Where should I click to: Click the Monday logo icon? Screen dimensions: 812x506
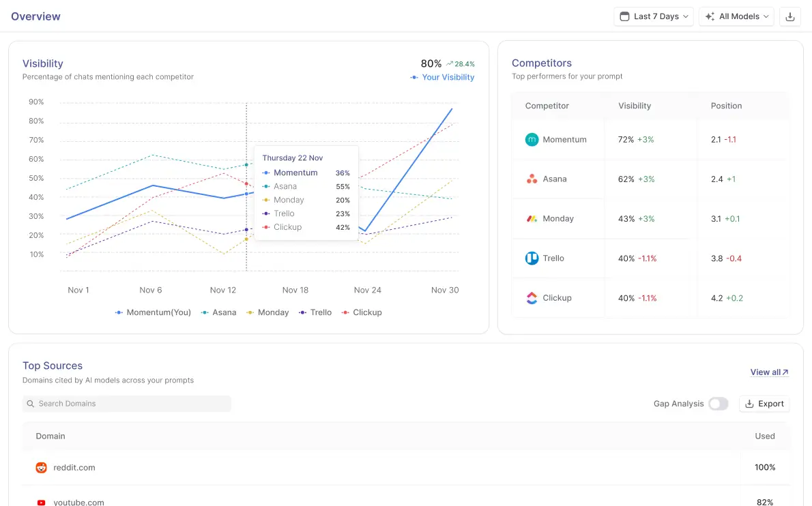[532, 219]
